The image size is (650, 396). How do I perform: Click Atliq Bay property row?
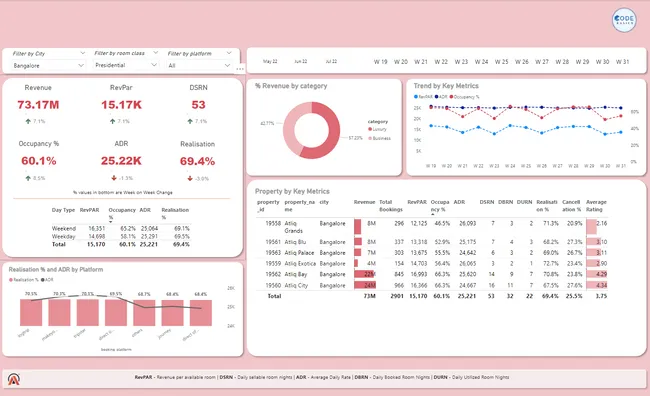tap(432, 274)
